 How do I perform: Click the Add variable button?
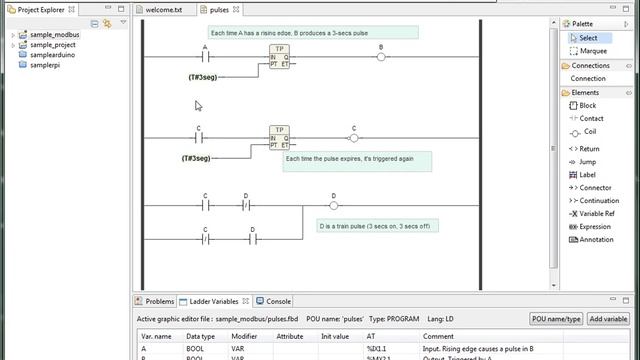(x=608, y=319)
